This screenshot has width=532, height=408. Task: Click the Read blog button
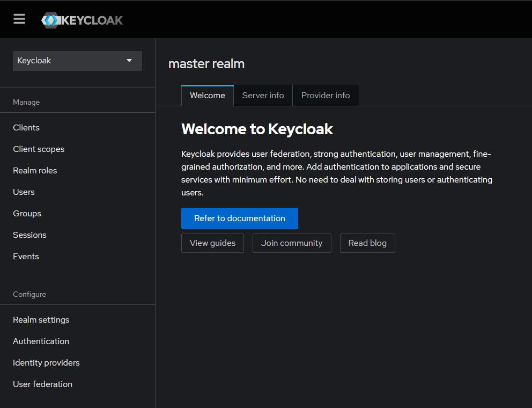coord(367,243)
